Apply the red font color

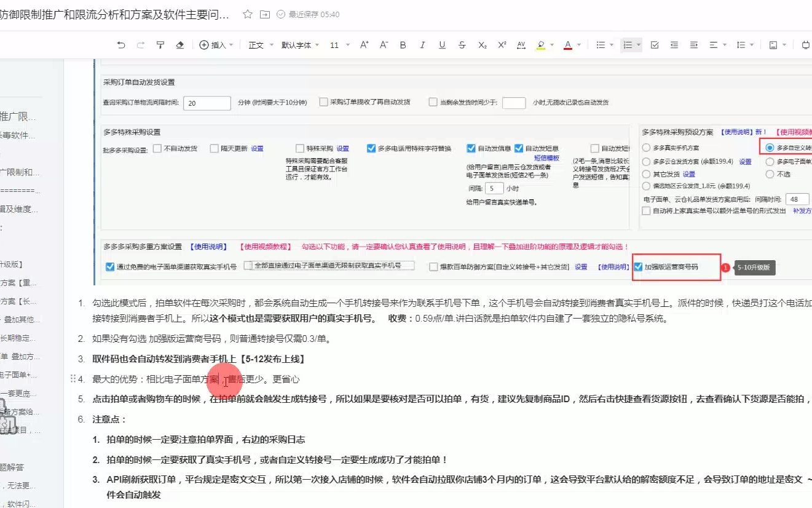pyautogui.click(x=568, y=45)
